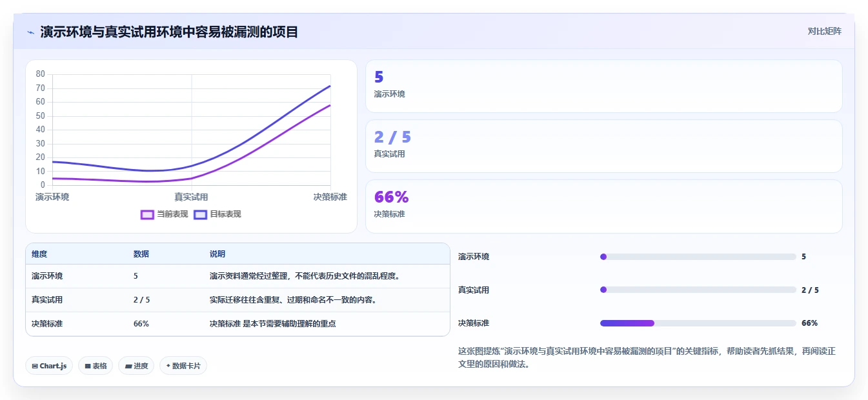Click the 目标表现 legend label
Viewport: 868px width, 400px height.
pyautogui.click(x=225, y=214)
